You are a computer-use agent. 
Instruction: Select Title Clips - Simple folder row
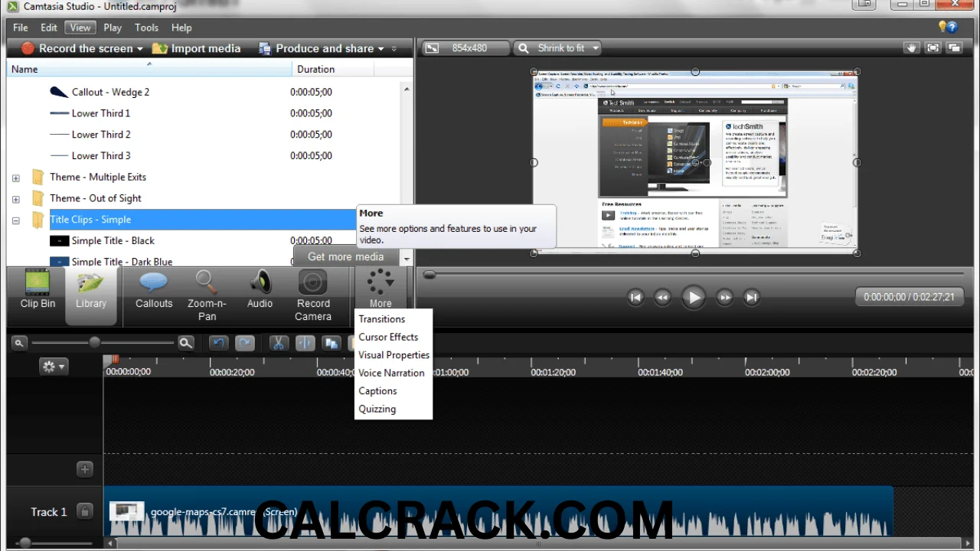203,220
